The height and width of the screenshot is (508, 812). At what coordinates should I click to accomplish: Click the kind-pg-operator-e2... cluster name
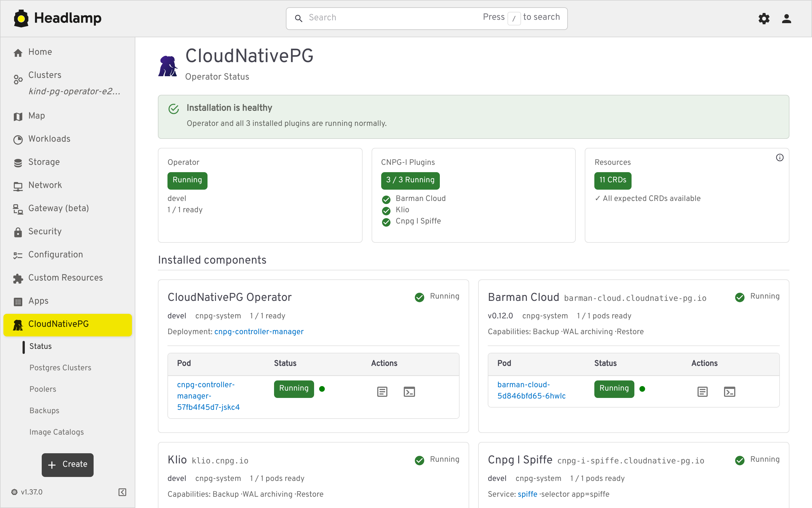(74, 91)
